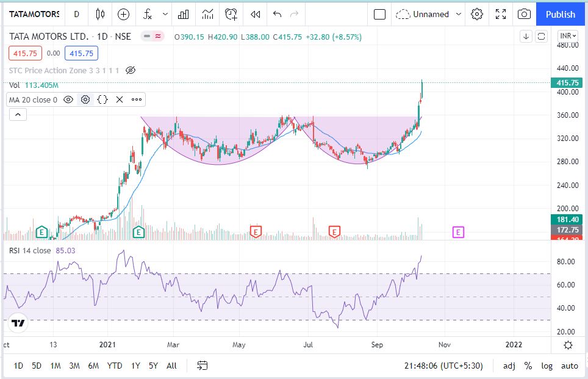Screen dimensions: 588x379
Task: Expand the Unnamed layout dropdown chevron
Action: (458, 14)
